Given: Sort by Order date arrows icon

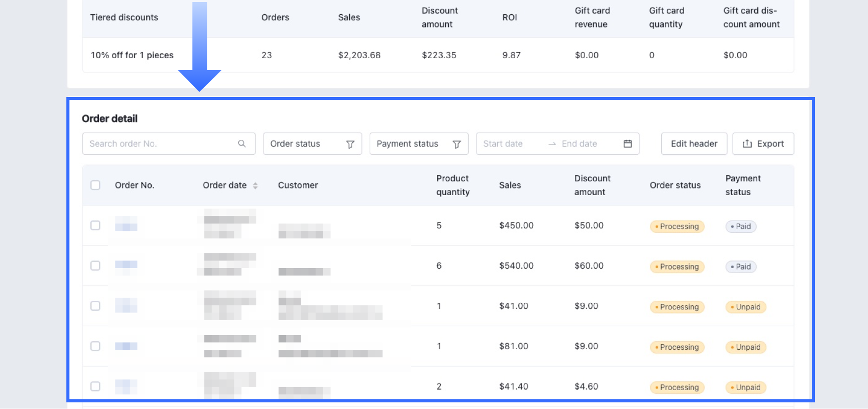Looking at the screenshot, I should 255,186.
